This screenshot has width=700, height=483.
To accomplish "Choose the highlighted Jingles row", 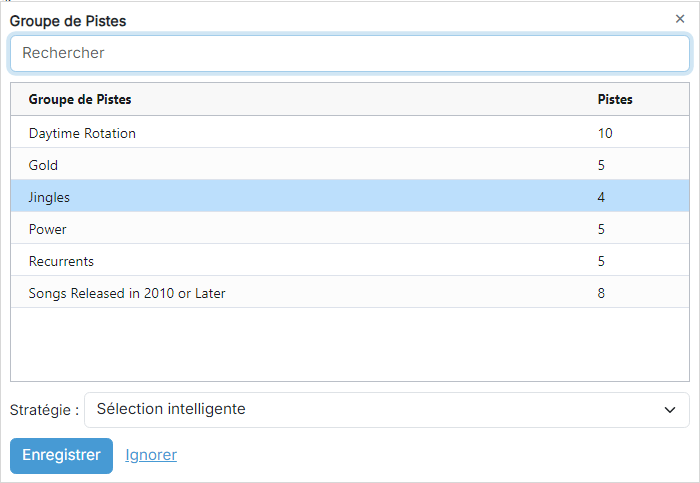I will click(x=350, y=197).
